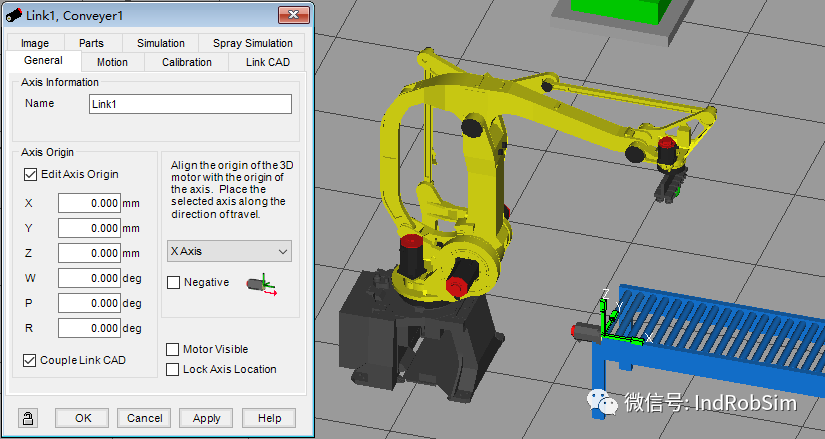The width and height of the screenshot is (825, 439).
Task: Switch to the Image tab
Action: [x=35, y=43]
